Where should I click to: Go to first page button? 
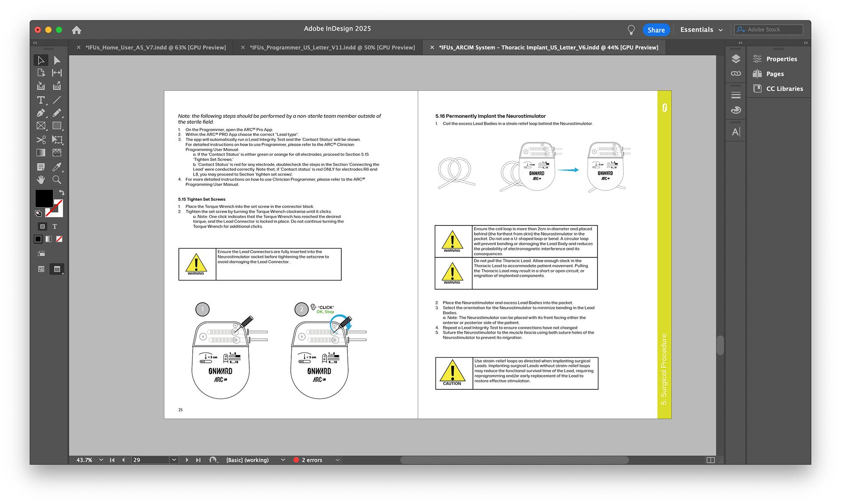112,460
